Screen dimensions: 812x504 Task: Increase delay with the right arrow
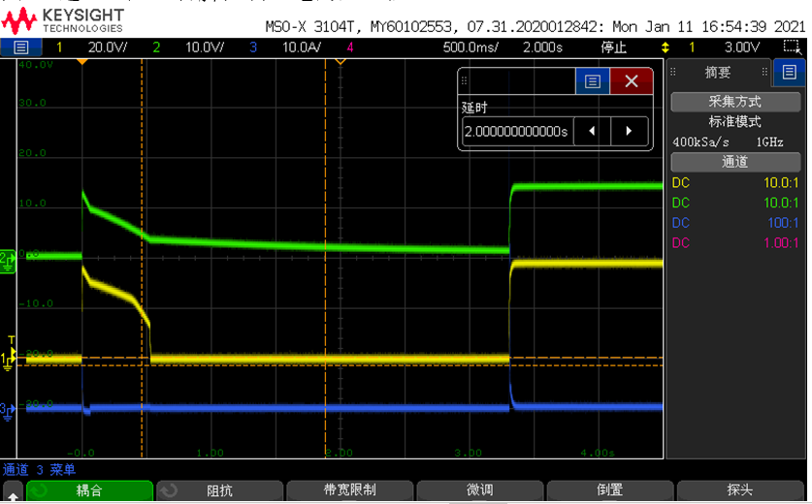coord(630,131)
